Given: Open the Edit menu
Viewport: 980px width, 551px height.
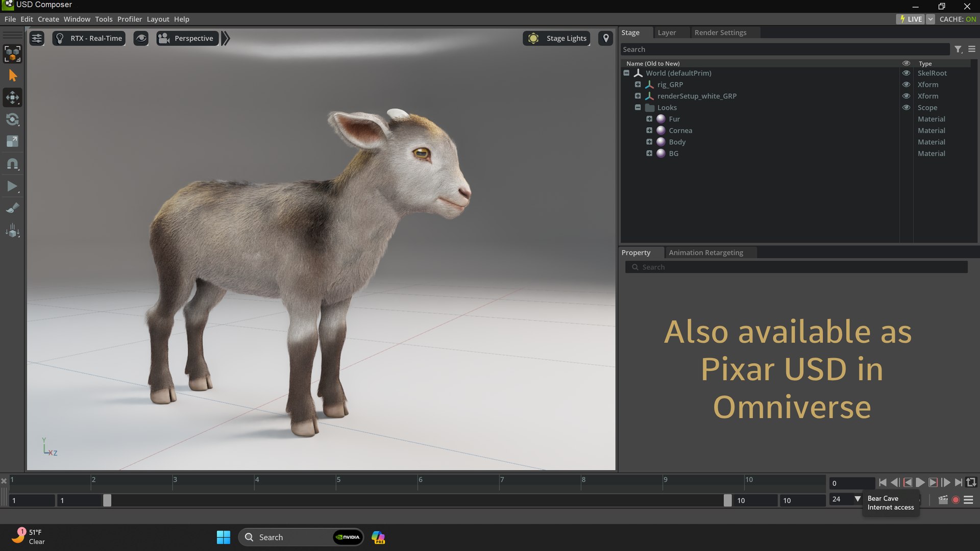Looking at the screenshot, I should pyautogui.click(x=27, y=19).
